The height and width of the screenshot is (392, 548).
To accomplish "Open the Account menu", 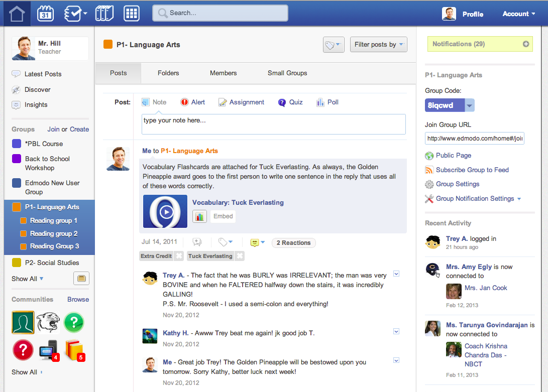I will (x=519, y=14).
